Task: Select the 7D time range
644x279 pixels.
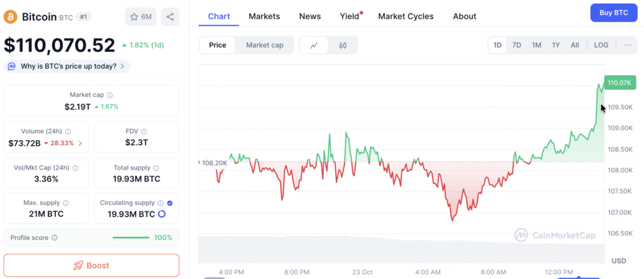Action: (x=516, y=45)
